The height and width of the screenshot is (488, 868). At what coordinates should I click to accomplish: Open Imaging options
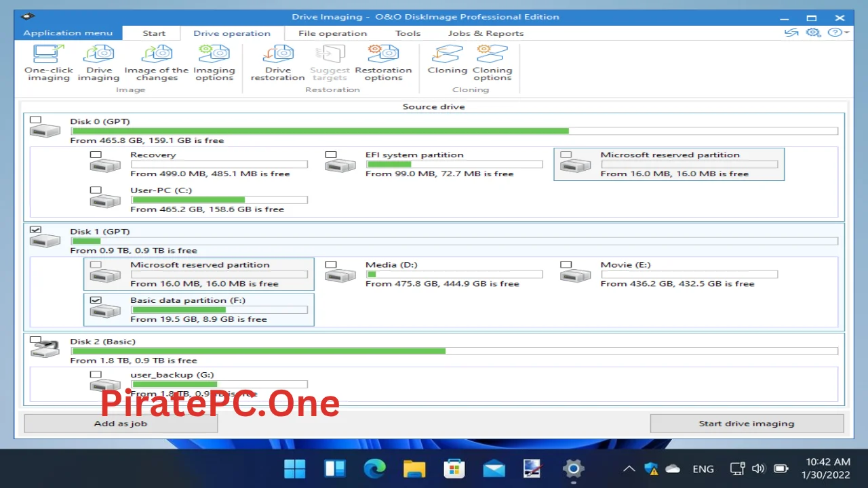coord(214,63)
